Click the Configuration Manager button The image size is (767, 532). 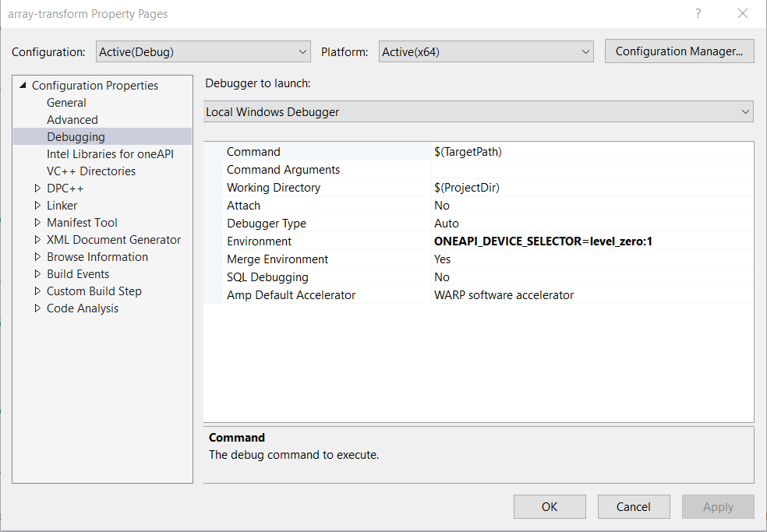tap(679, 51)
